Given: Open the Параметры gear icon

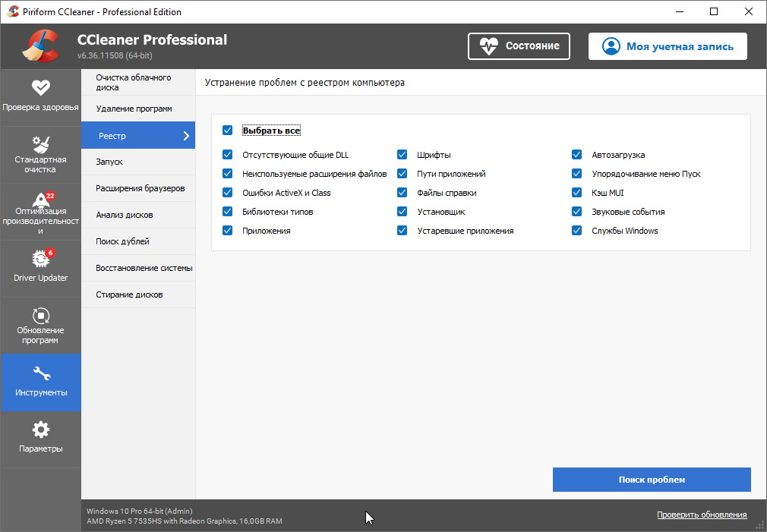Looking at the screenshot, I should (40, 430).
